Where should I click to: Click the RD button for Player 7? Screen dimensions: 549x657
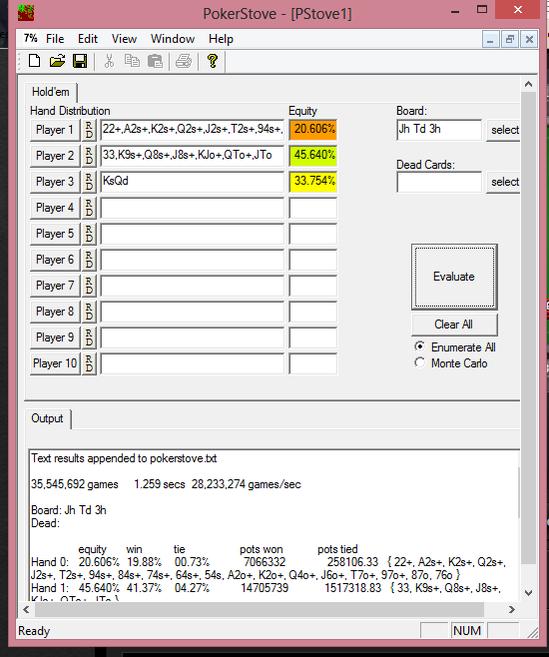[x=89, y=286]
